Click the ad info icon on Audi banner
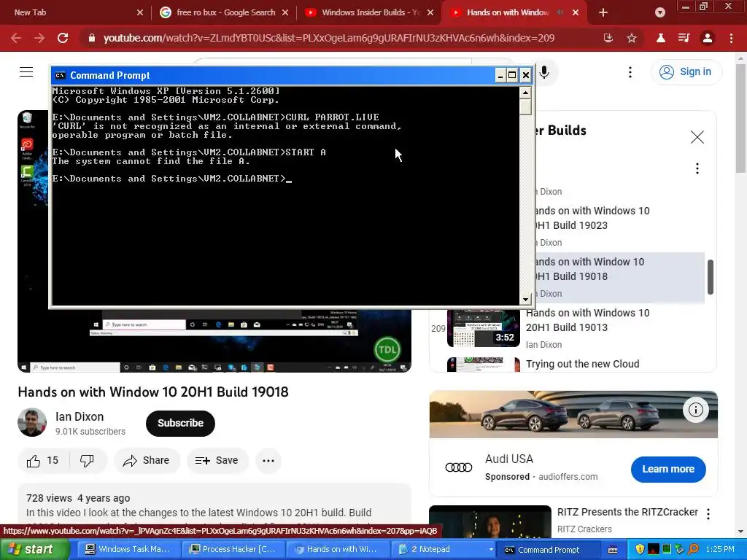The height and width of the screenshot is (560, 747). (695, 410)
